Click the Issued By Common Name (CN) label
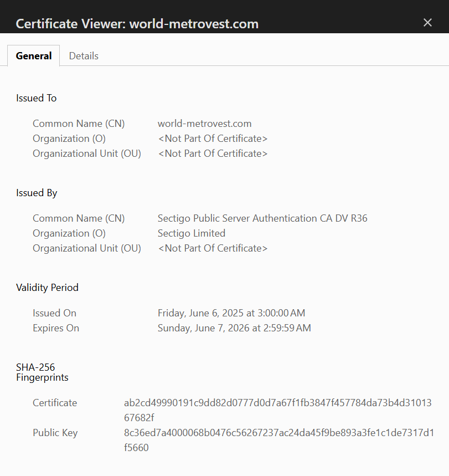Screen dimensions: 449x476 (x=79, y=218)
